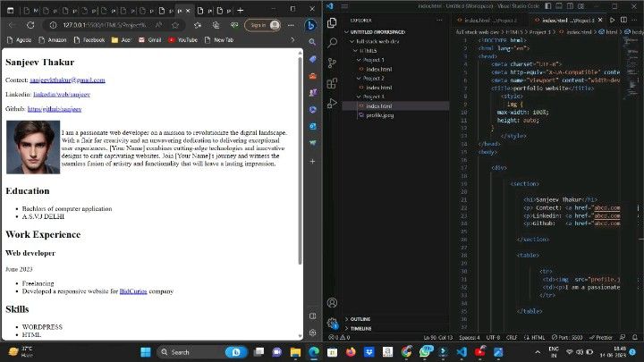
Task: Click the Prettier status bar item
Action: click(601, 337)
